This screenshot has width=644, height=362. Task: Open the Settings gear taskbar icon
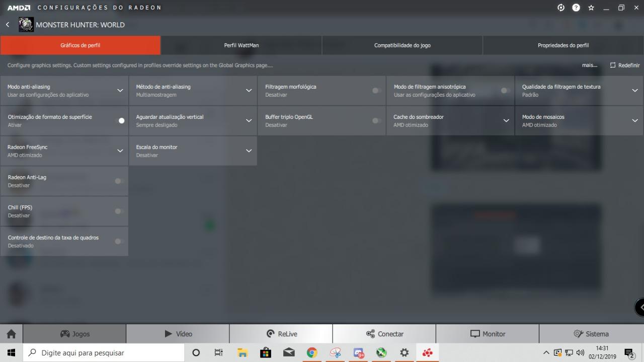[405, 353]
